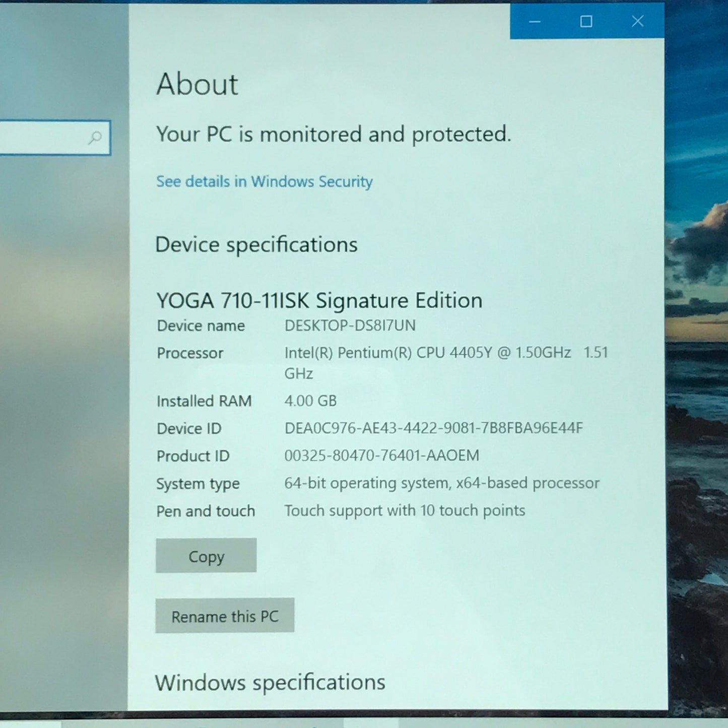Click the Copy button

pos(206,556)
